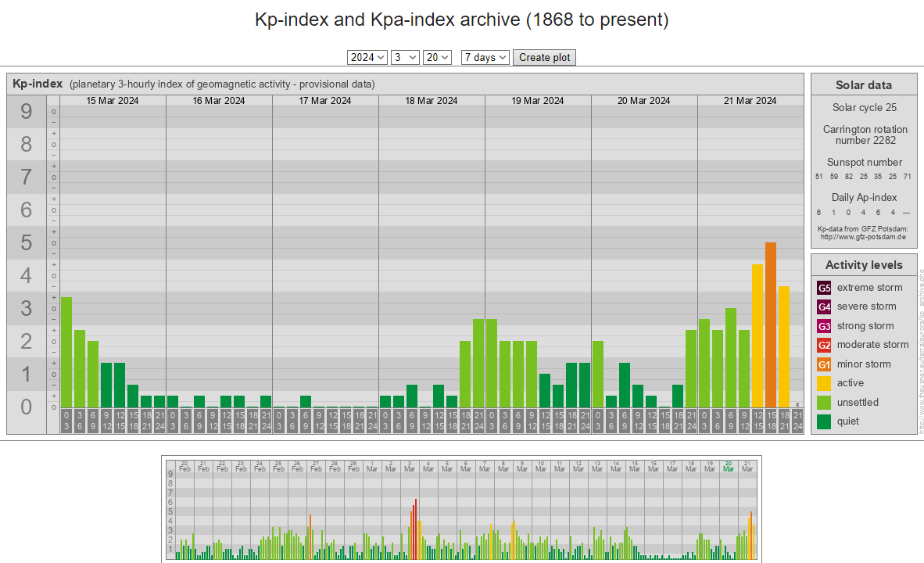924x563 pixels.
Task: Click the orange Kp 5 bar on 21 Mar
Action: 771,325
